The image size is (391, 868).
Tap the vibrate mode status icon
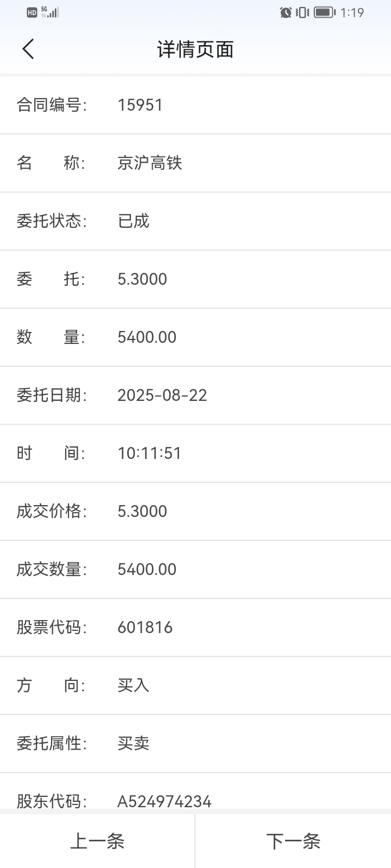click(x=302, y=12)
